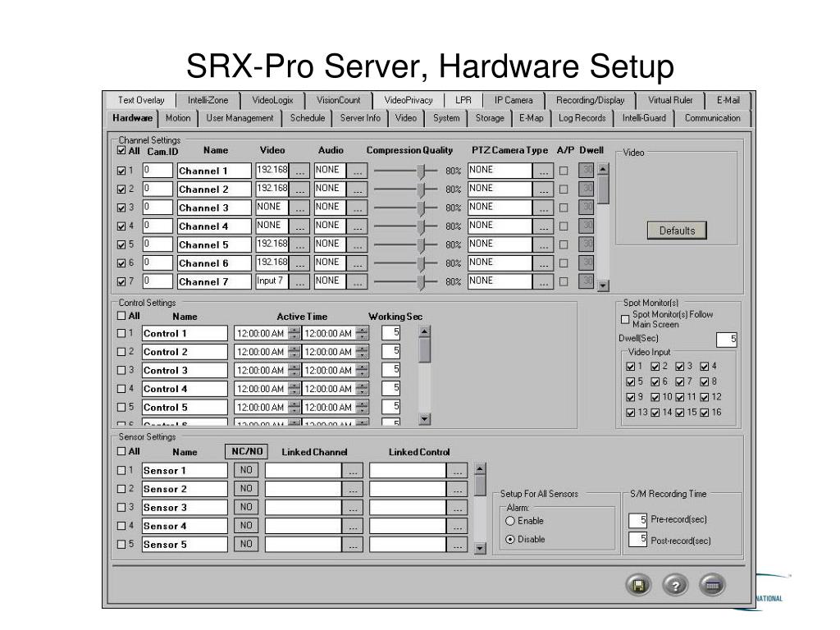
Task: Click Control 1 start time spinner
Action: click(294, 334)
